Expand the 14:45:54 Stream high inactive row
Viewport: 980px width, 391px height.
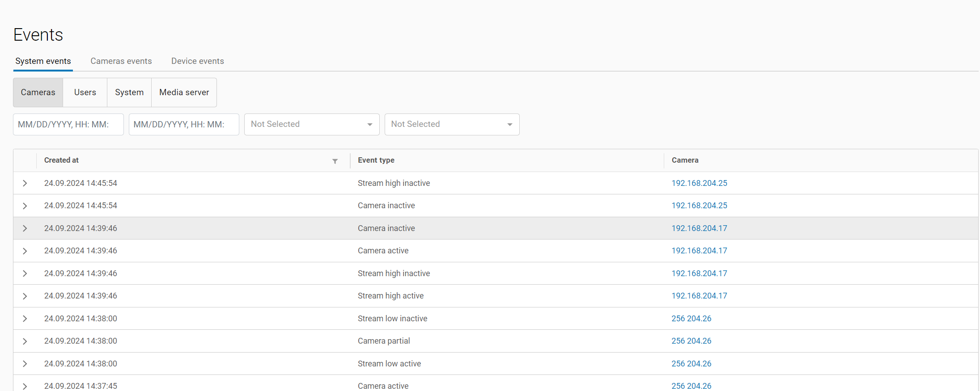(25, 183)
